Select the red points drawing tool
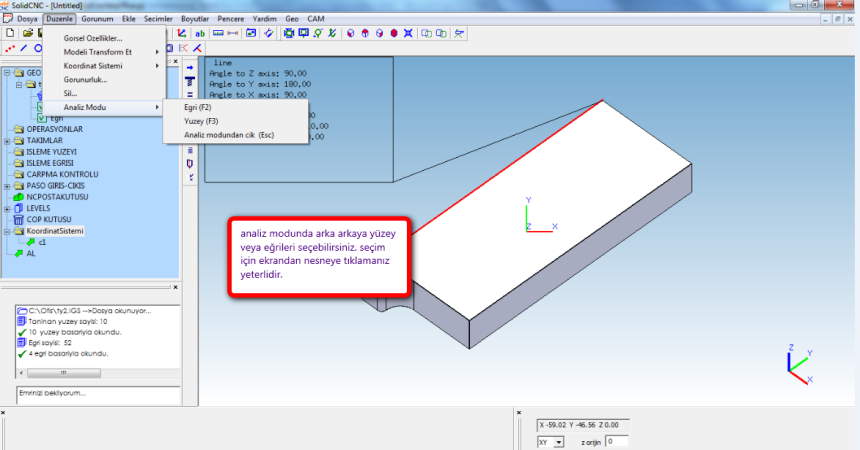This screenshot has height=450, width=860. 10,48
